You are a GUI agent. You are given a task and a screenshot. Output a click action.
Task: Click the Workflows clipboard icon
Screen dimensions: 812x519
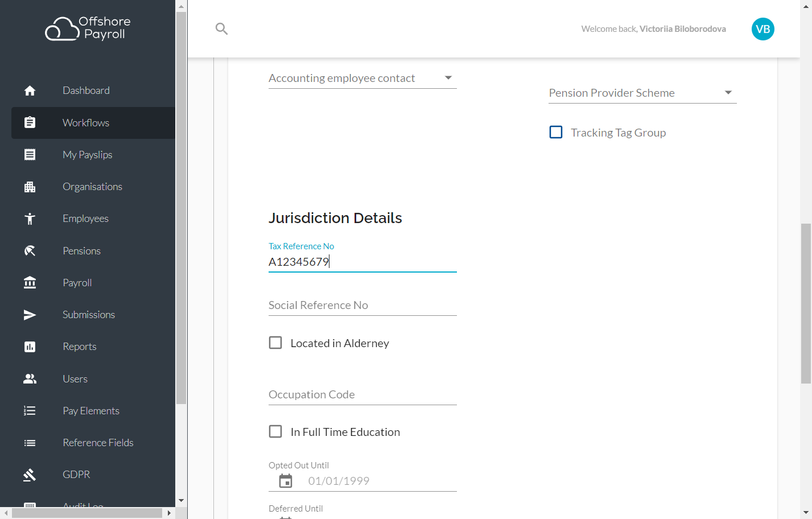tap(30, 122)
